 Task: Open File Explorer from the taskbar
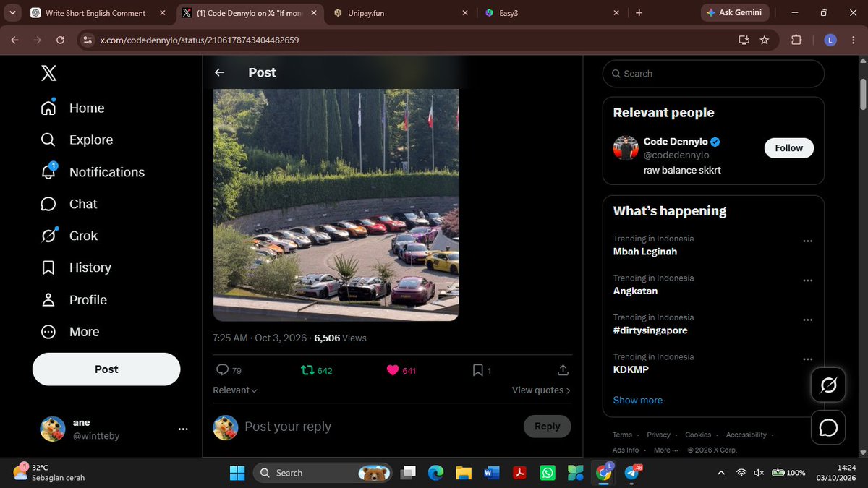pos(464,473)
